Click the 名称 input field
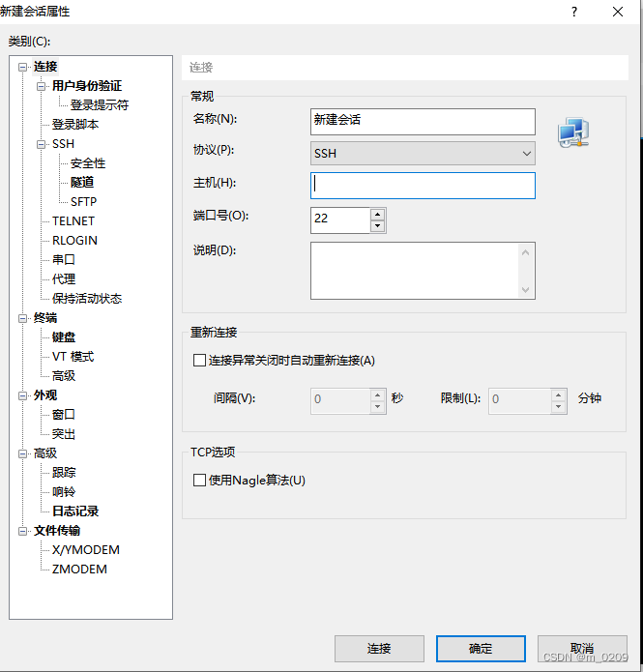This screenshot has width=643, height=672. 423,122
